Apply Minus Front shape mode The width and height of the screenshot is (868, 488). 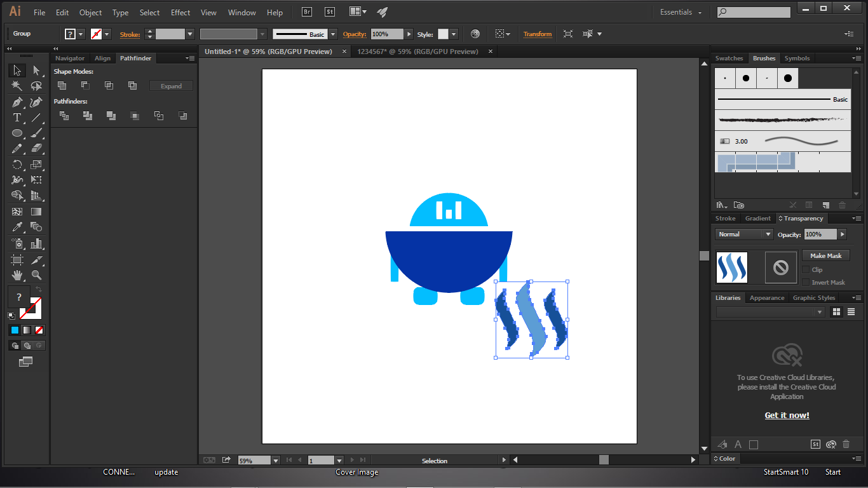click(x=85, y=86)
